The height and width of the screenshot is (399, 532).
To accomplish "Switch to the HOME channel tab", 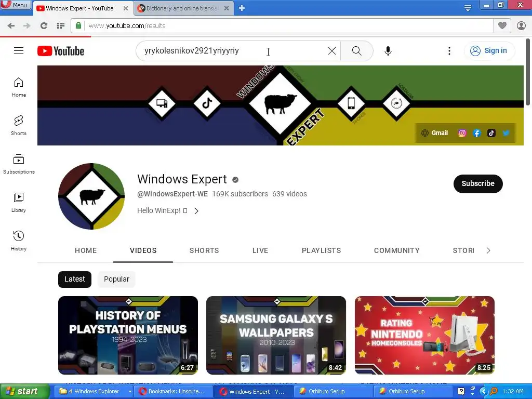I will [86, 250].
